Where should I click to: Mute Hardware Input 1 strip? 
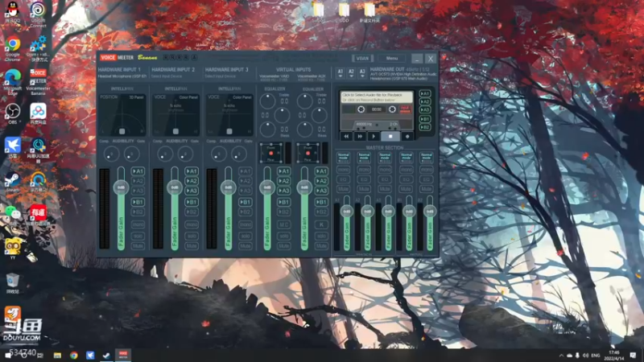tap(138, 246)
